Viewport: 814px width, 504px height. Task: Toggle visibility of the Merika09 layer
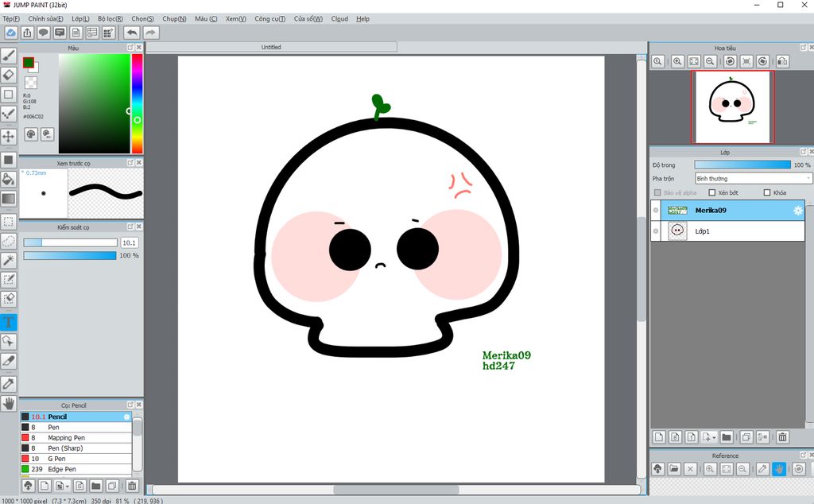(x=656, y=210)
